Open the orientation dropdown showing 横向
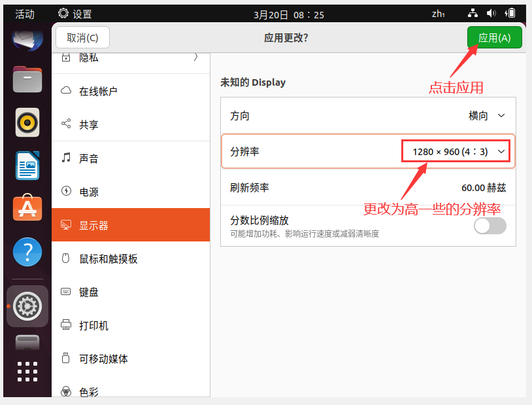Image resolution: width=532 pixels, height=405 pixels. pyautogui.click(x=486, y=116)
